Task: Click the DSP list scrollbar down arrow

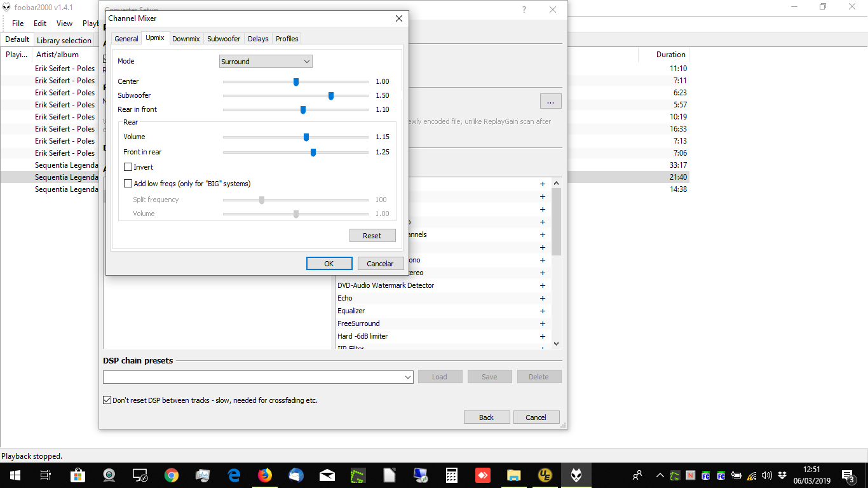Action: [x=557, y=343]
